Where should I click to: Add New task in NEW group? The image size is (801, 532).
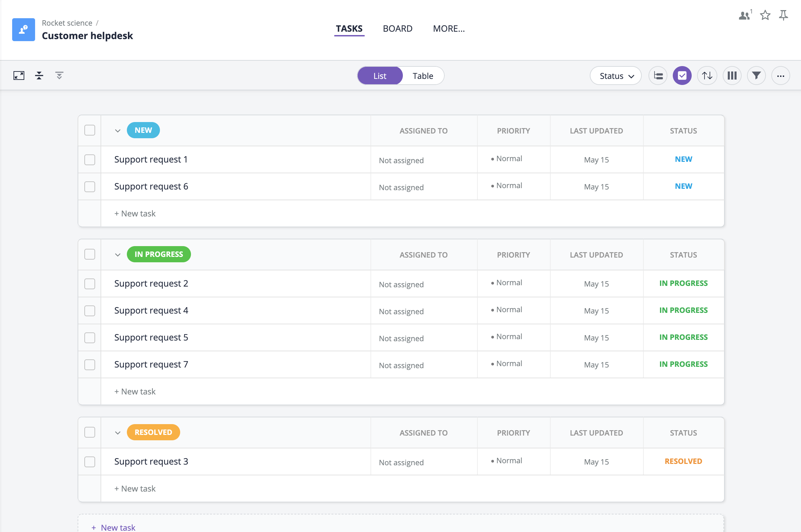135,213
